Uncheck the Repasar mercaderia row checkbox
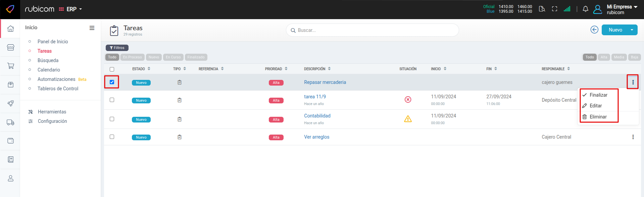 (112, 82)
